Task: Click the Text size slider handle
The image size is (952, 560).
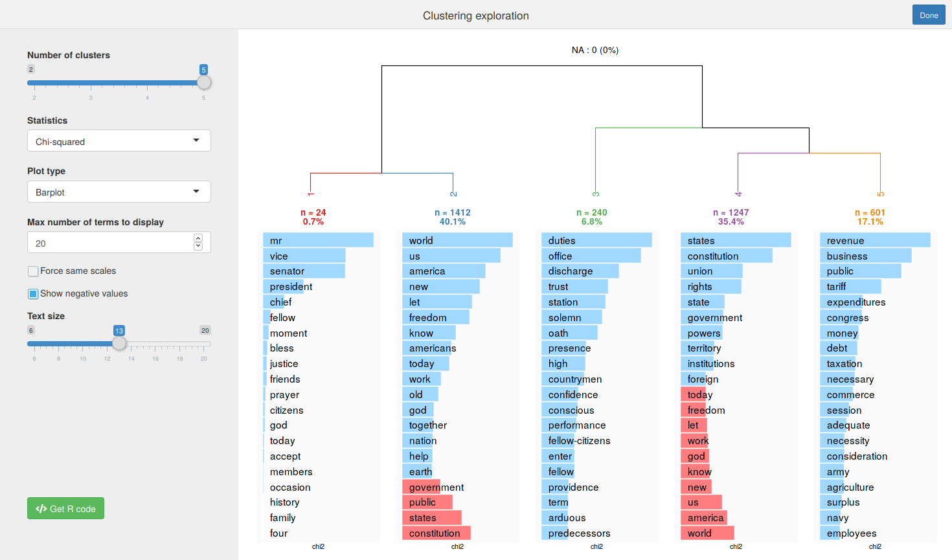Action: point(119,343)
